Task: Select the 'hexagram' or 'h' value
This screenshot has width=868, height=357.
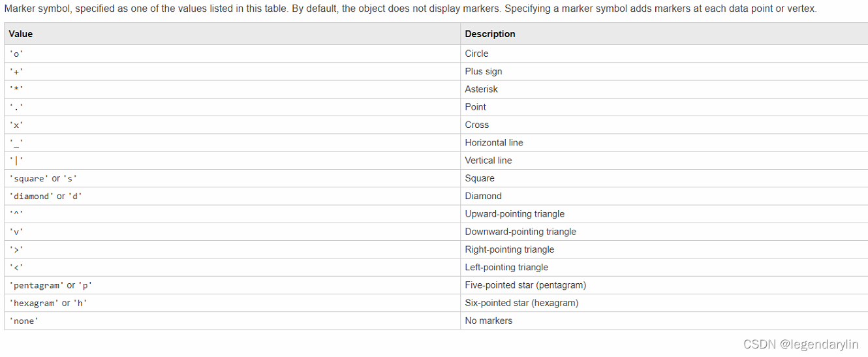Action: click(48, 303)
